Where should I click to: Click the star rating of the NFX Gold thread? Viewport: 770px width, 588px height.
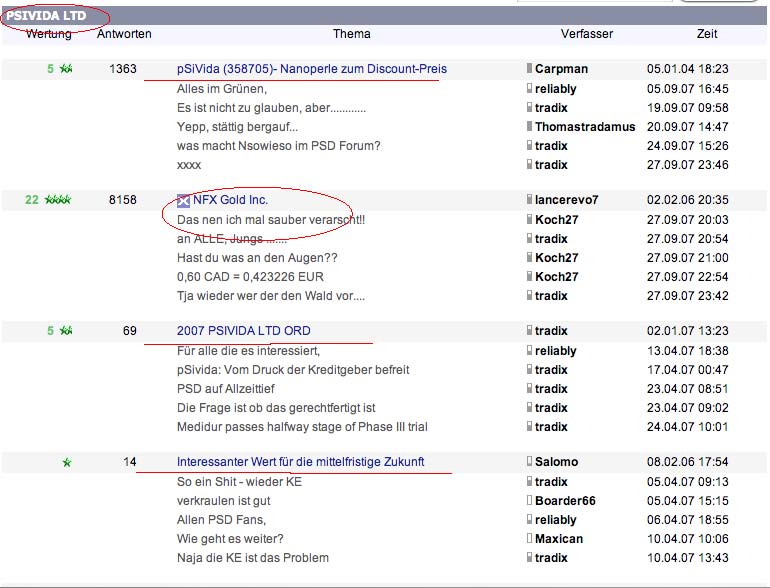pos(58,199)
